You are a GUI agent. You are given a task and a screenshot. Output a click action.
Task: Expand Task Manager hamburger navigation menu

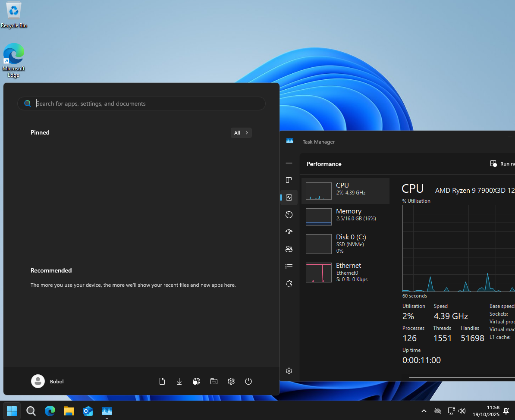tap(289, 163)
